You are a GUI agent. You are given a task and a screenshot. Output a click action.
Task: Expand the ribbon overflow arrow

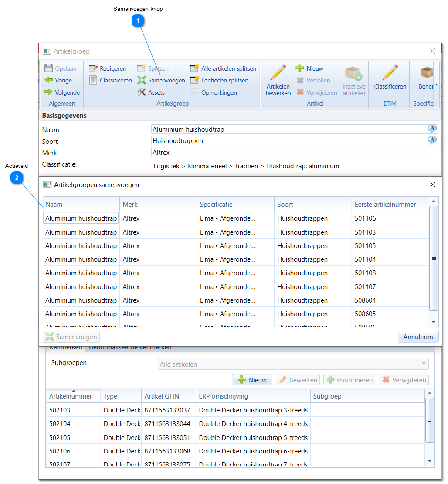pyautogui.click(x=436, y=85)
